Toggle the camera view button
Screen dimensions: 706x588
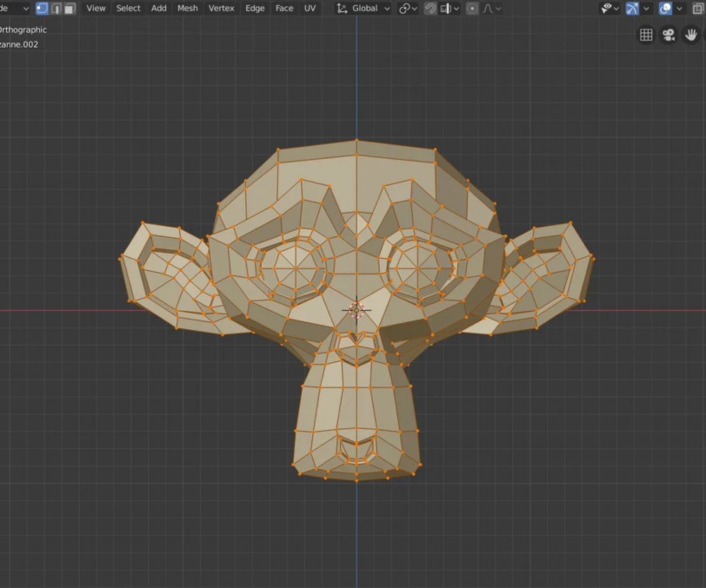[x=668, y=35]
